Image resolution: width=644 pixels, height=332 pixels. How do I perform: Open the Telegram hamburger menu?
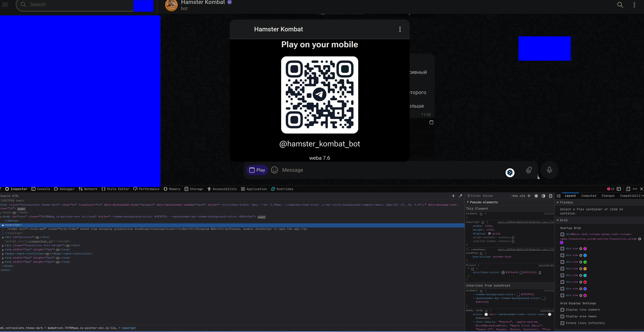[x=5, y=4]
